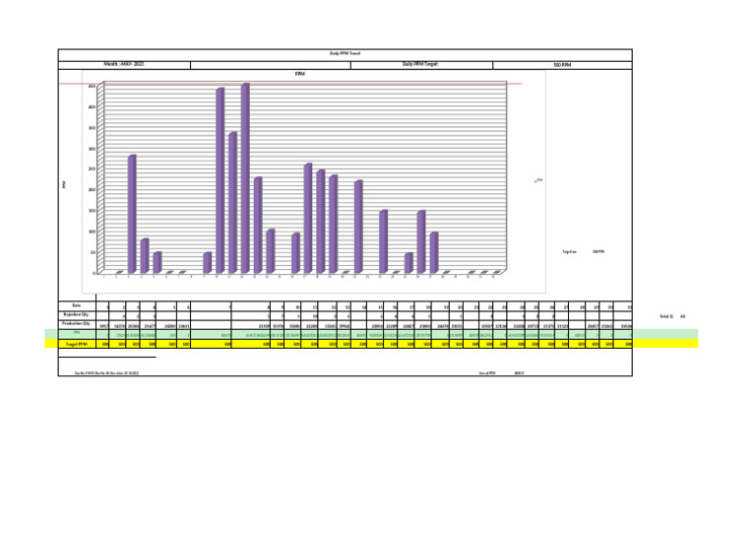Click the red target line across the chart

pyautogui.click(x=290, y=84)
